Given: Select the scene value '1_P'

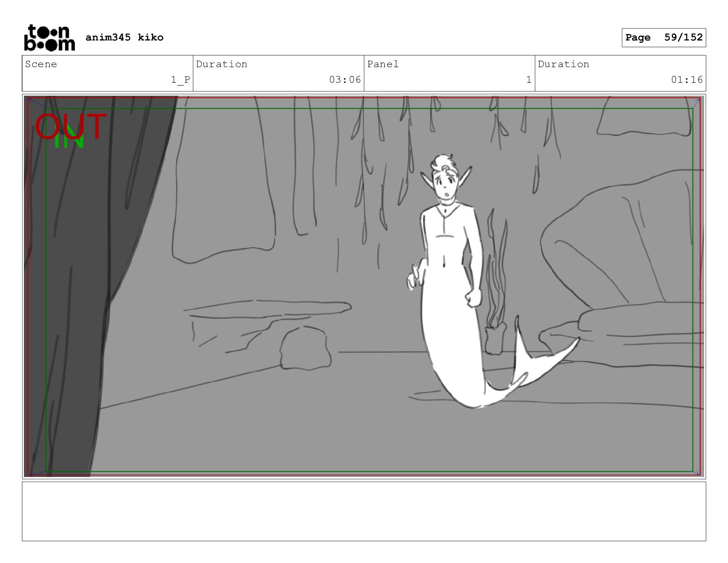Looking at the screenshot, I should pos(181,80).
